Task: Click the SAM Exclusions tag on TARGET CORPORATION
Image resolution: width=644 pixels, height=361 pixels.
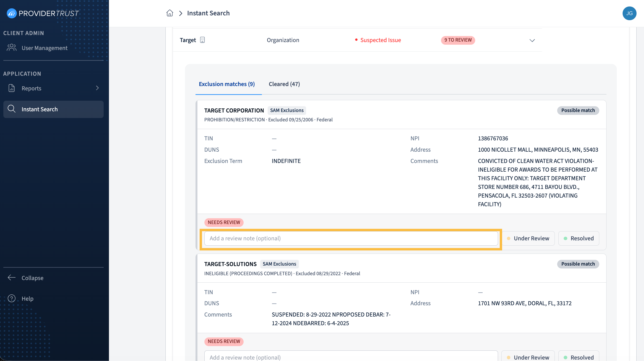Action: tap(287, 110)
